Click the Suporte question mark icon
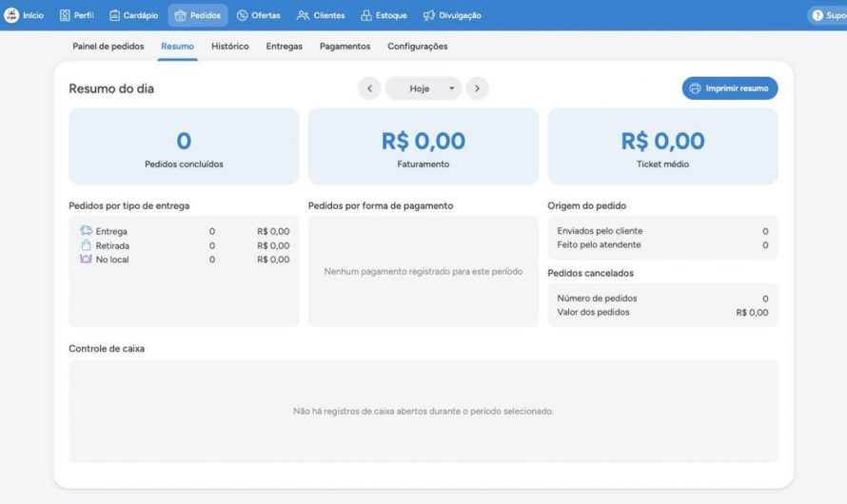The width and height of the screenshot is (847, 504). coord(817,15)
